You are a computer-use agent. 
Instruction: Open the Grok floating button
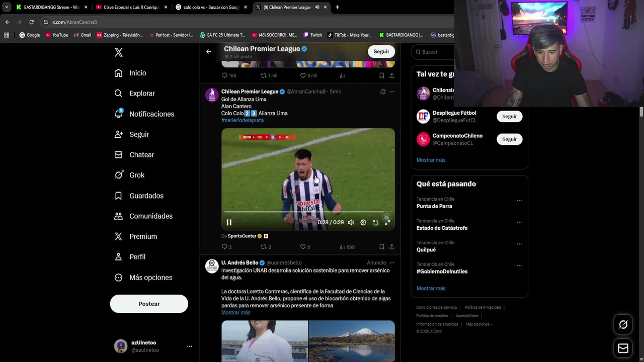[623, 325]
